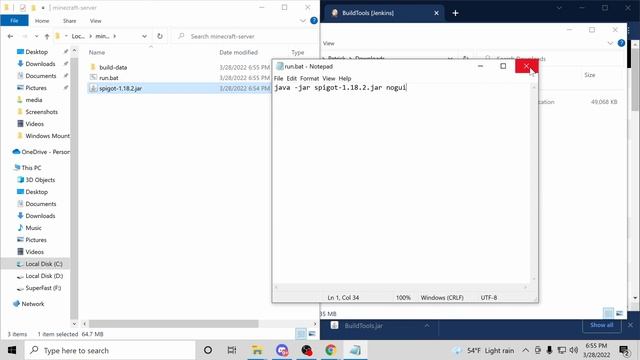Open Task View on taskbar
Image resolution: width=640 pixels, height=360 pixels.
pos(232,350)
